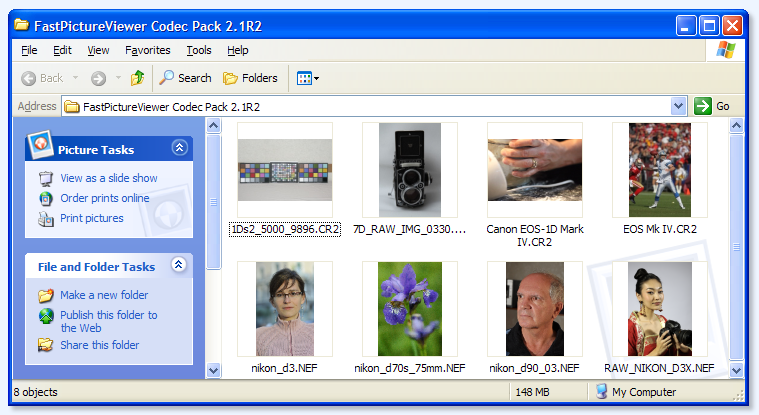Toggle the Folders pane
759x415 pixels.
(250, 78)
